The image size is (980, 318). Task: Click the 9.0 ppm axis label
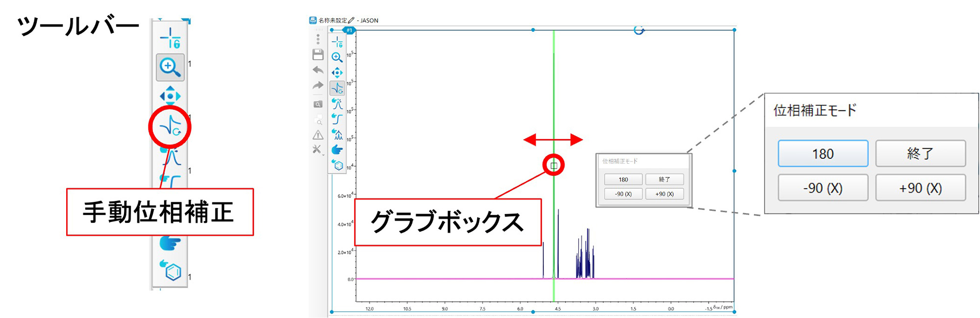click(445, 309)
